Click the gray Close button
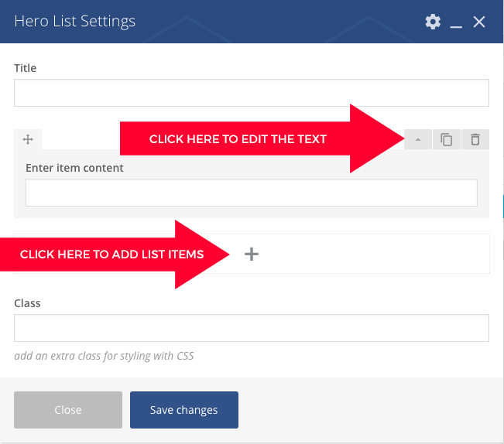This screenshot has width=504, height=444. pos(68,410)
